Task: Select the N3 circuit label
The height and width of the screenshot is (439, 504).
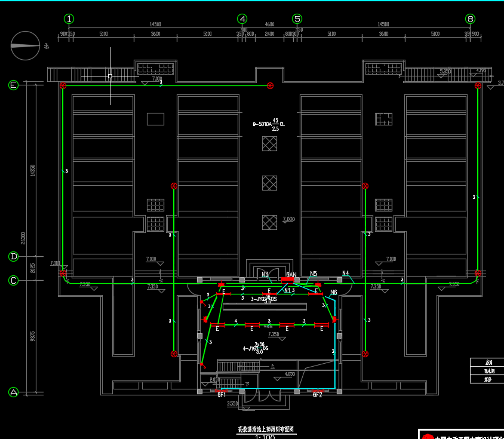Action: coord(265,274)
